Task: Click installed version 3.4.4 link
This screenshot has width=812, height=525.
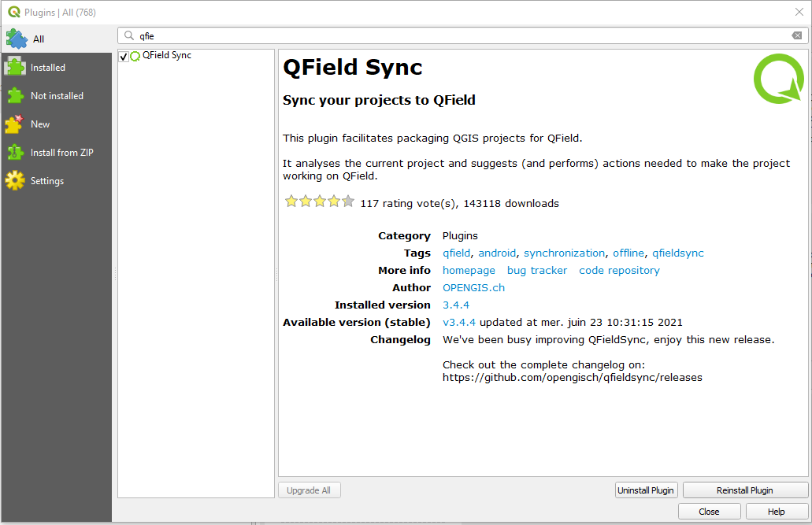Action: [456, 305]
